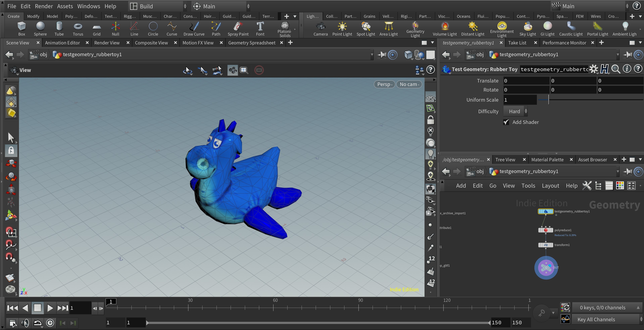
Task: Open the Persp viewport menu
Action: click(x=384, y=84)
